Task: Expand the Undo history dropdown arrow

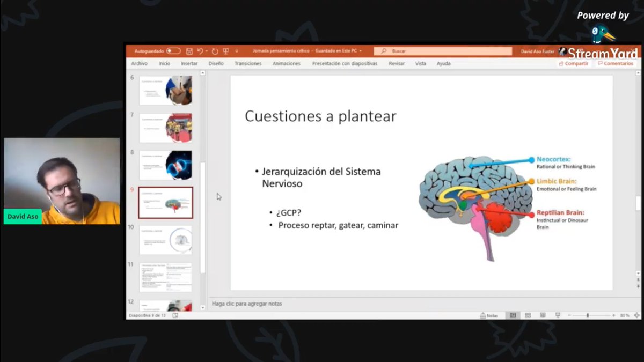Action: [207, 51]
